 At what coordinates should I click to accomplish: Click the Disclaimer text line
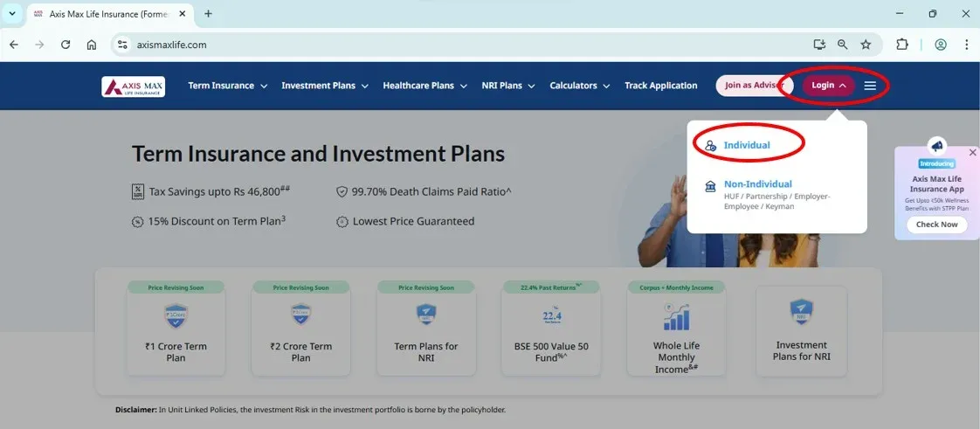(x=310, y=410)
